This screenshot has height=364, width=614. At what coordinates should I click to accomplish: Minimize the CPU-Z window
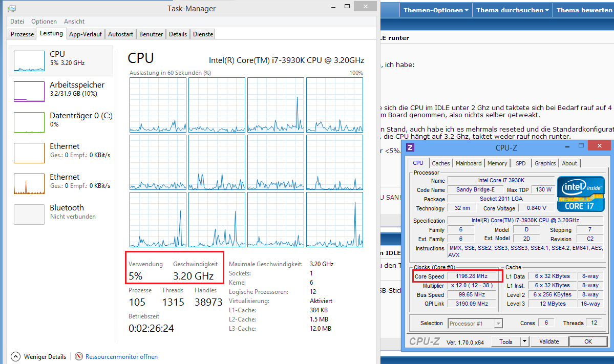click(x=567, y=147)
